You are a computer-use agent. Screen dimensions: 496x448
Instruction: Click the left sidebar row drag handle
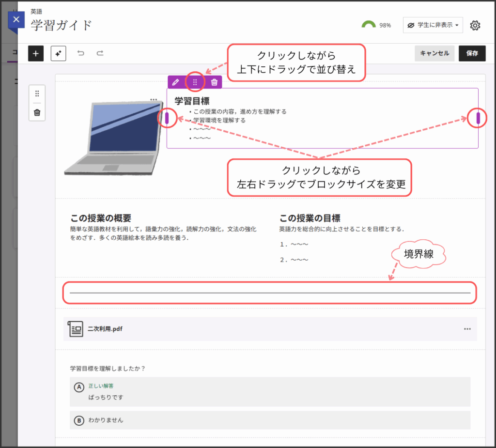(37, 94)
